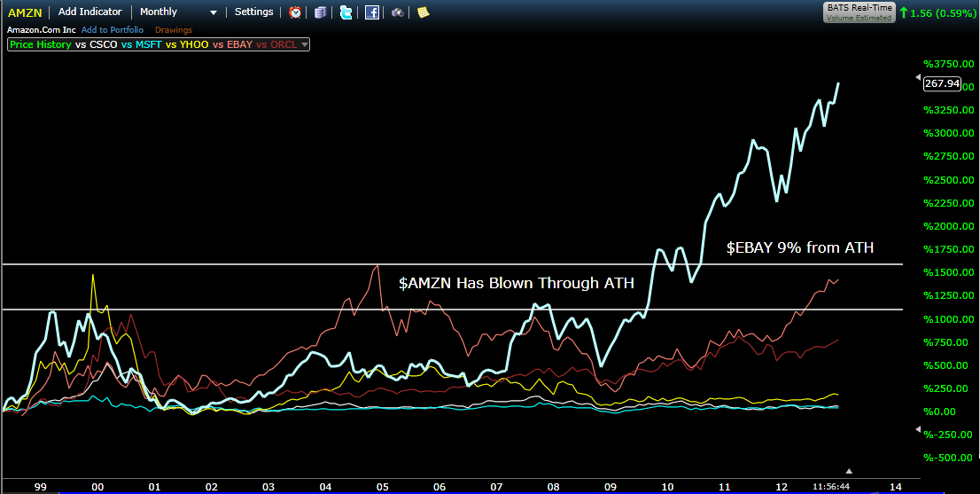Click the 12 year label on time axis
980x494 pixels.
pos(782,486)
